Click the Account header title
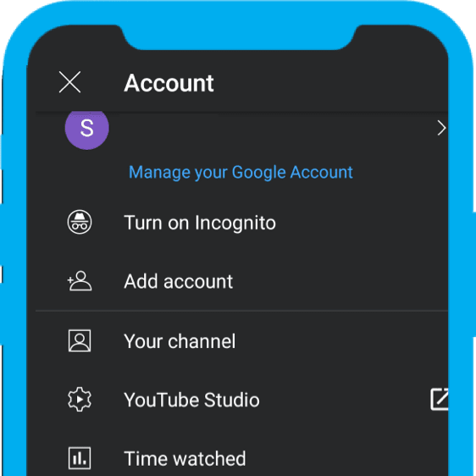This screenshot has width=476, height=476. point(169,83)
